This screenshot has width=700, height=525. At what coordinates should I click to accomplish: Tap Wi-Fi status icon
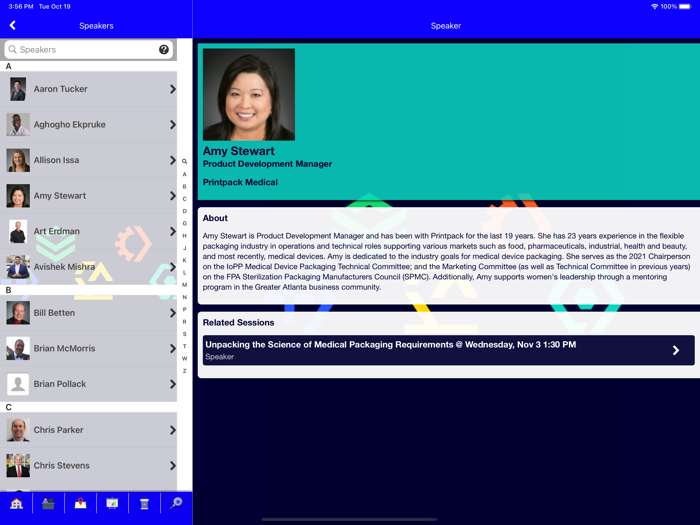654,6
